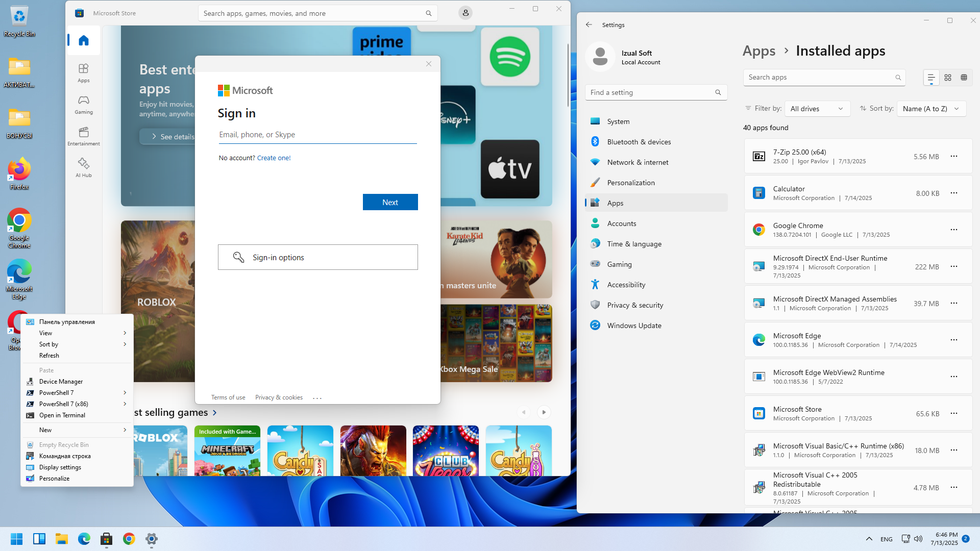This screenshot has width=980, height=551.
Task: Expand the New submenu in context menu
Action: click(x=77, y=430)
